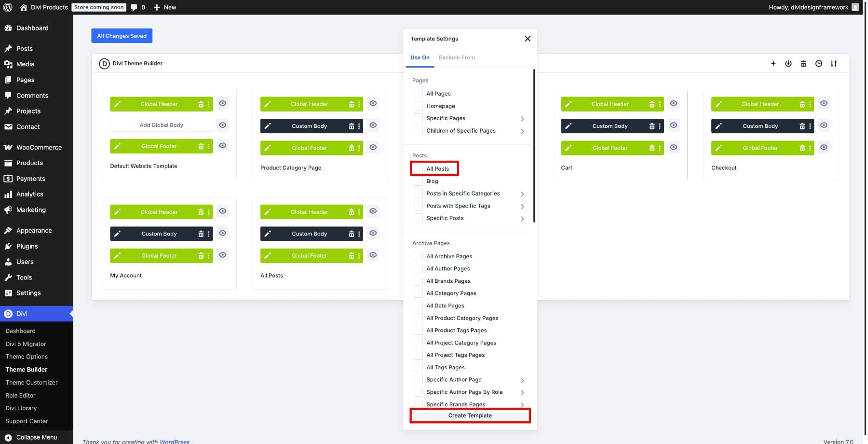Open three-dot menu of Checkout Custom Body
868x444 pixels.
point(810,126)
